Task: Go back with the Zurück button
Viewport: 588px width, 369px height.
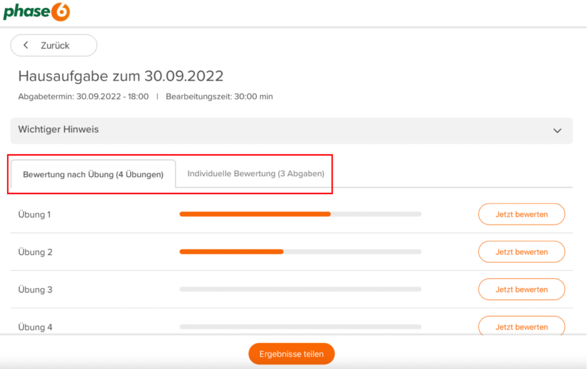Action: pyautogui.click(x=54, y=45)
